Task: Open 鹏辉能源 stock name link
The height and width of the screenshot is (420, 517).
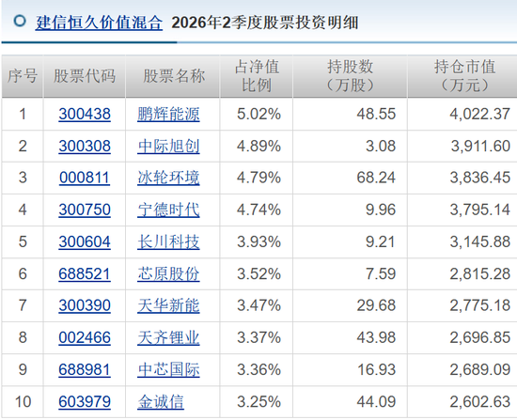Action: pos(168,114)
